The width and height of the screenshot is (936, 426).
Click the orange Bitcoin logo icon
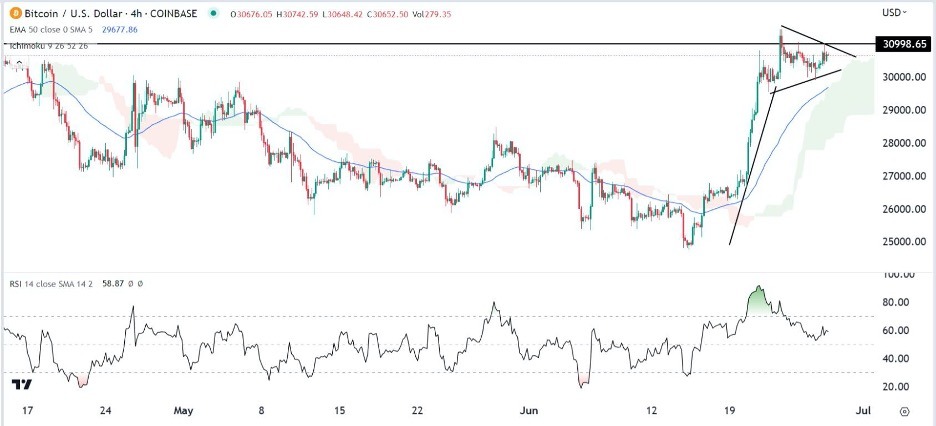pyautogui.click(x=14, y=13)
